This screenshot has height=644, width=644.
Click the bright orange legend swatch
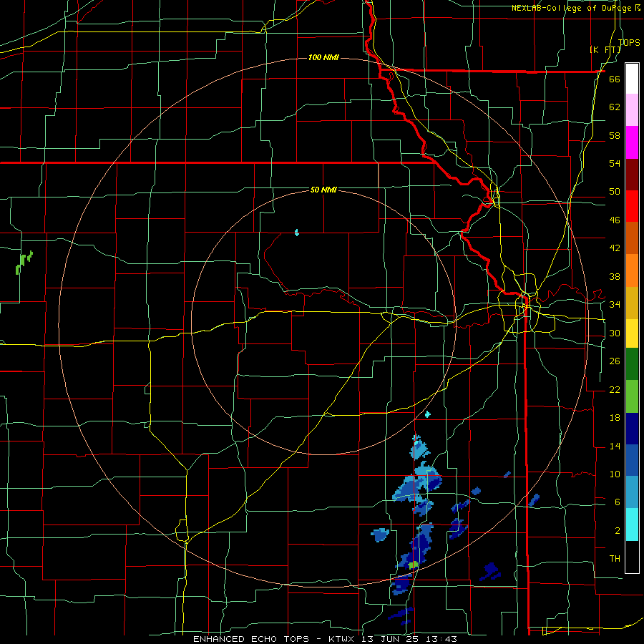632,270
